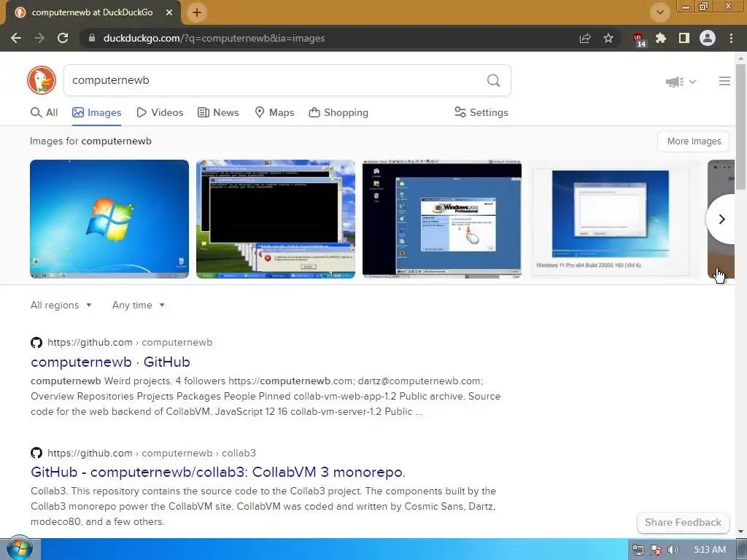
Task: Select the Images search tab
Action: (x=97, y=112)
